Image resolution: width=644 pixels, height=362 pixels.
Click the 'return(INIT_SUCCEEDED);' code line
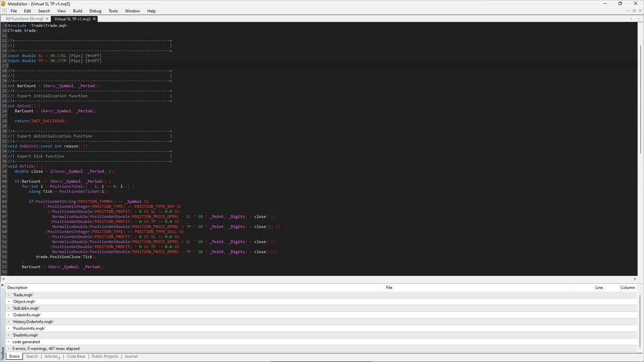click(x=42, y=121)
